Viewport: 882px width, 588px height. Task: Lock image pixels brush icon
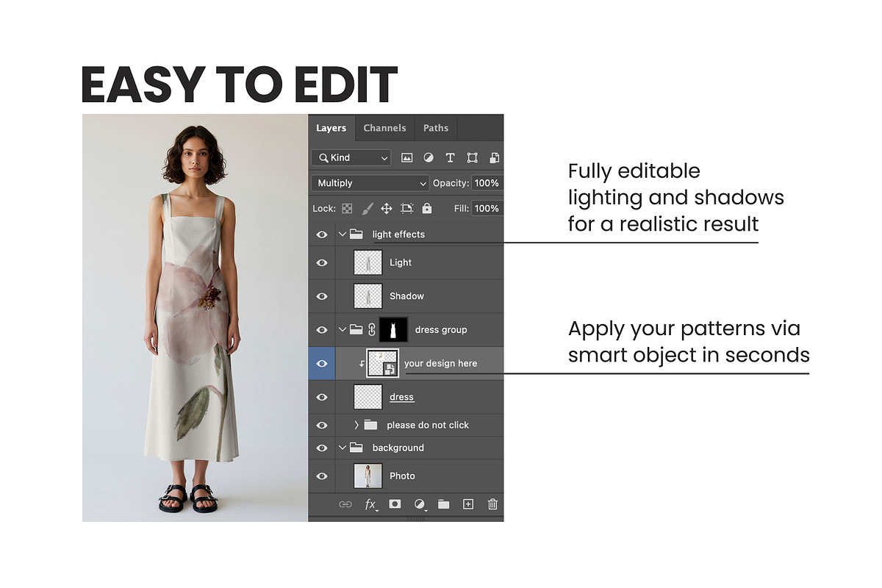point(367,208)
